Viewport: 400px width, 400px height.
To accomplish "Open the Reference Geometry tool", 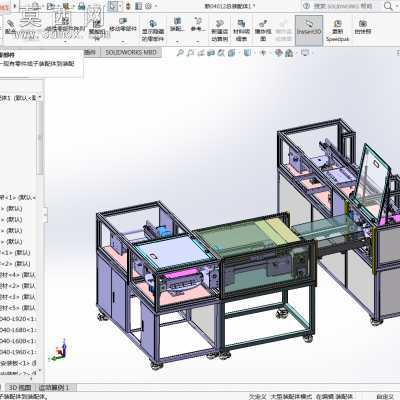I will (x=198, y=25).
